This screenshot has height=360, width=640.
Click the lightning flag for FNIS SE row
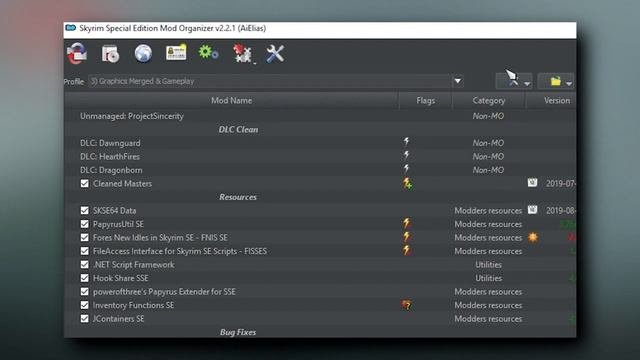tap(407, 237)
